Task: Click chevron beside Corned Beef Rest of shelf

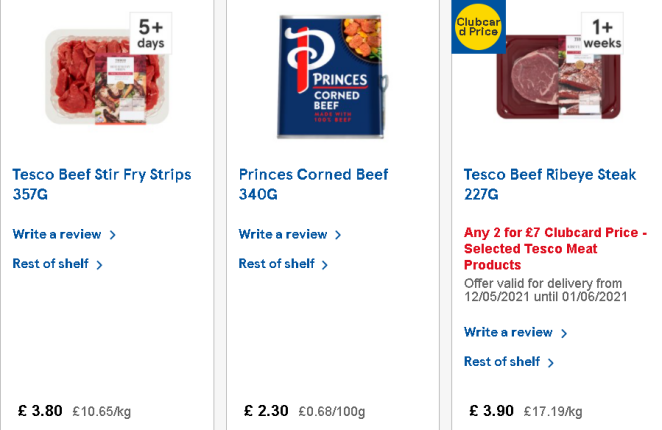Action: click(324, 265)
